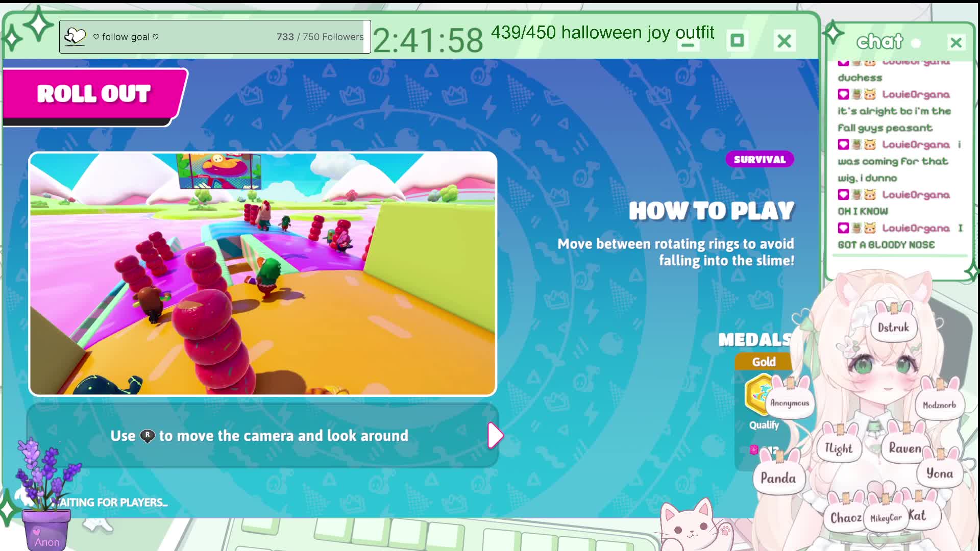The image size is (980, 551).
Task: Click the Qualify medal label
Action: tap(764, 425)
